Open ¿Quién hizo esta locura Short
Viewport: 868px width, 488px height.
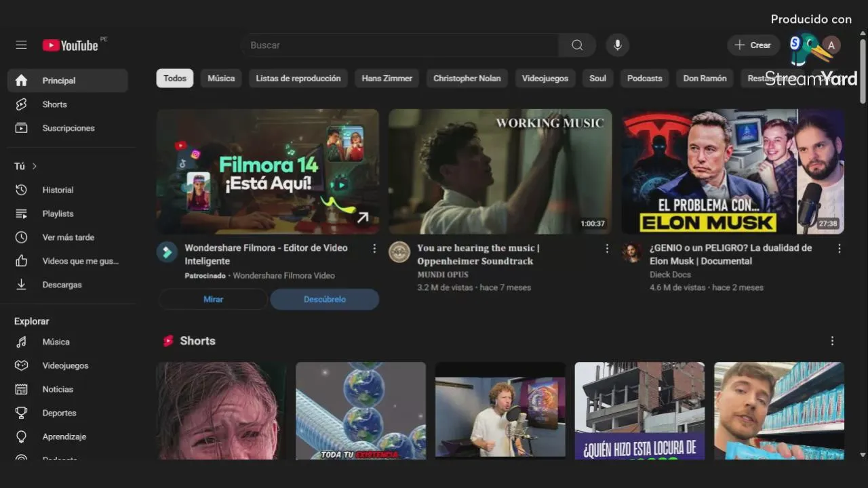(x=639, y=411)
